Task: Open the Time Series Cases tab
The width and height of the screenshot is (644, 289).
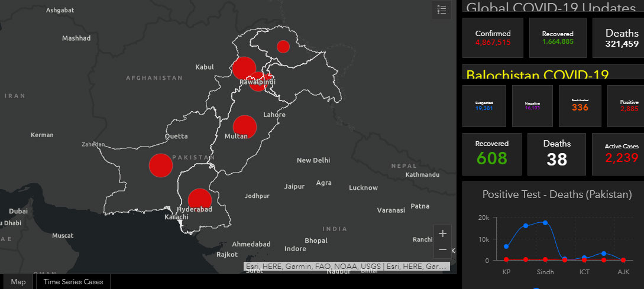Action: coord(73,282)
